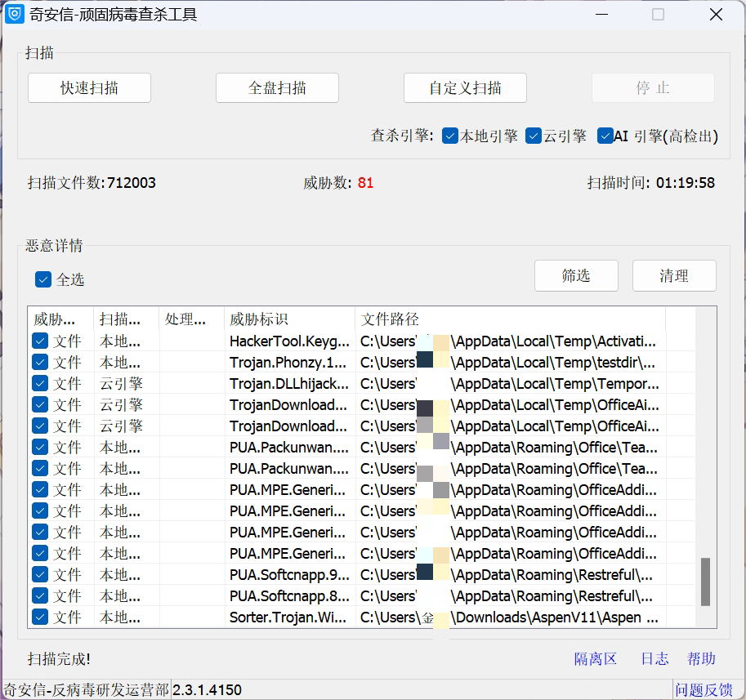746x700 pixels.
Task: Click the 处理... column header
Action: pos(192,319)
